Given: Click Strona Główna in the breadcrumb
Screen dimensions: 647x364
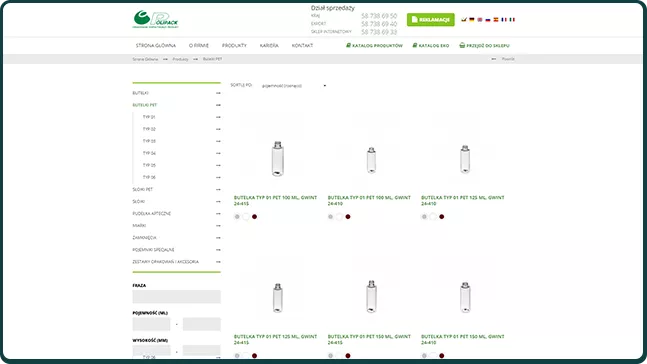Looking at the screenshot, I should (145, 59).
